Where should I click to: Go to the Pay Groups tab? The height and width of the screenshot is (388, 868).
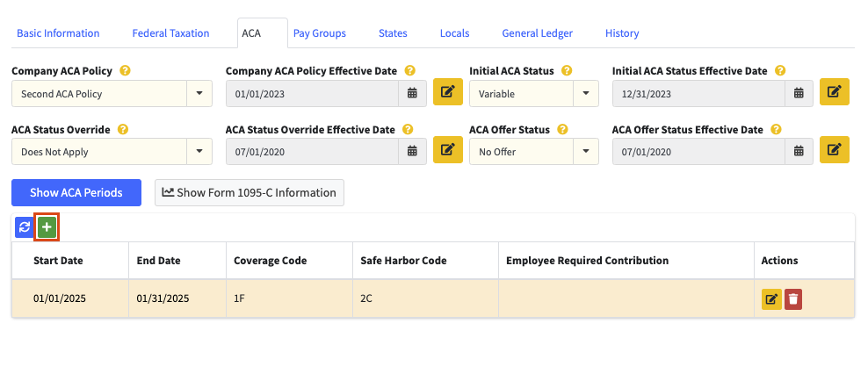319,33
